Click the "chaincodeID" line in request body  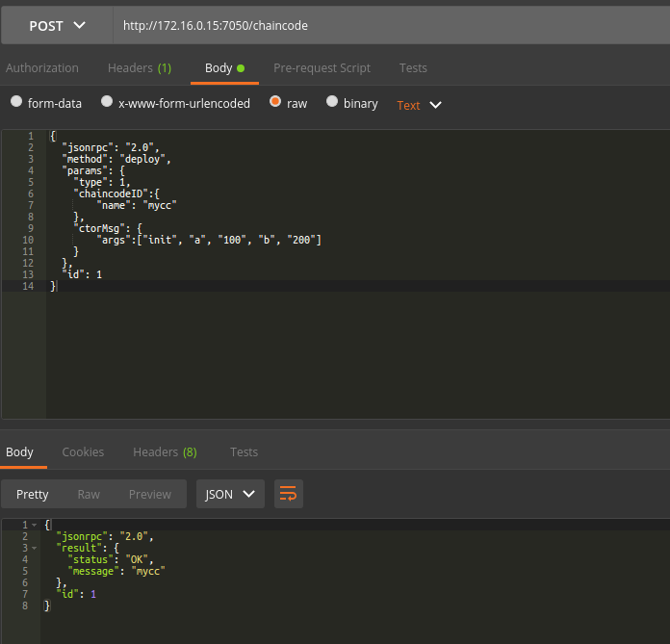click(116, 193)
